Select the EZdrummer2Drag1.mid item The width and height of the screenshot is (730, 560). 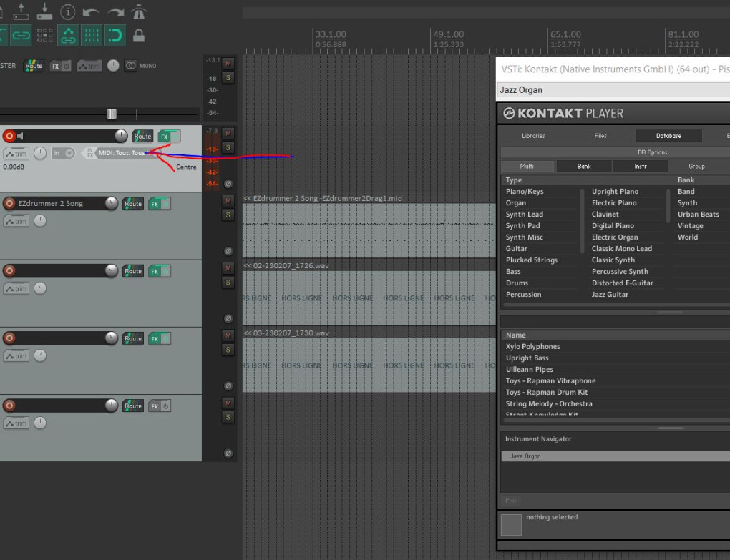[x=369, y=230]
